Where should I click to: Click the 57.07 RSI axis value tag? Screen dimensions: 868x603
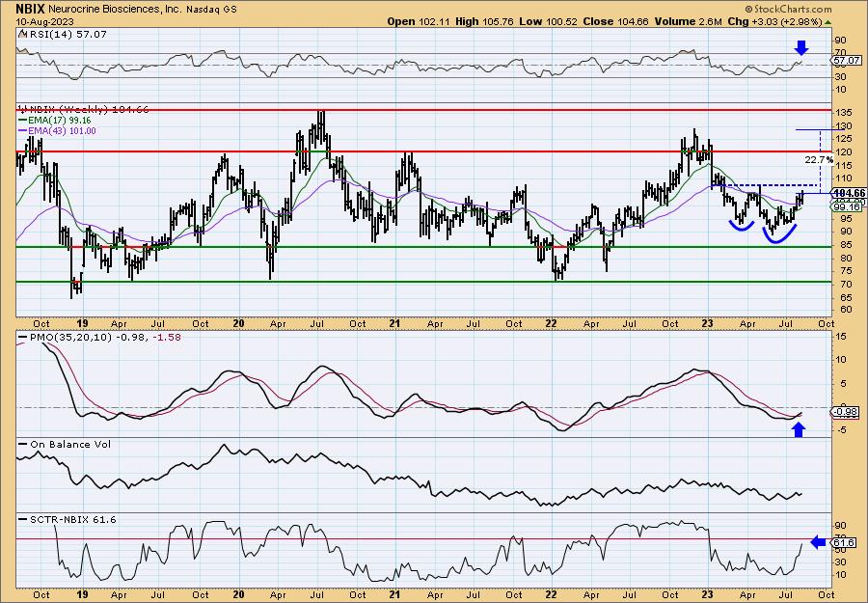[846, 60]
